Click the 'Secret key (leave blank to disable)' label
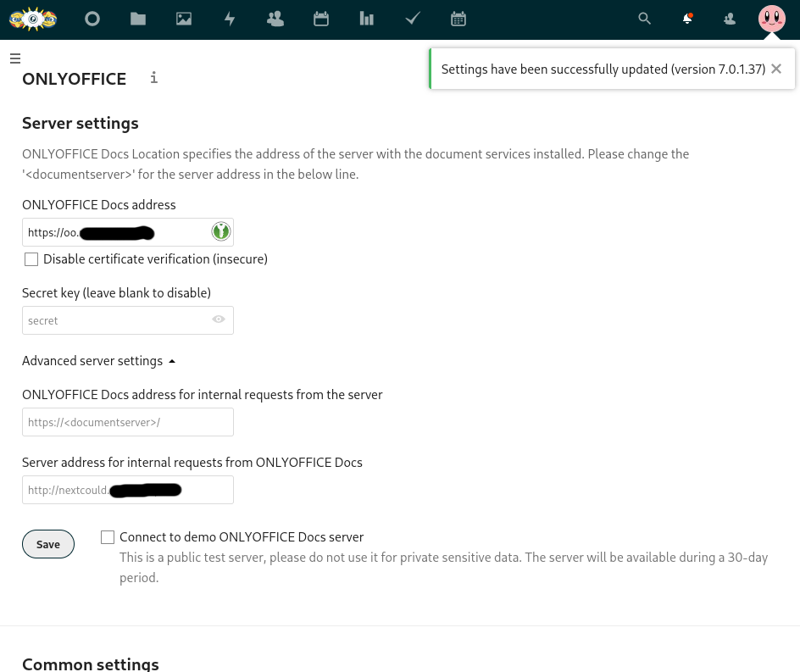This screenshot has width=800, height=672. 116,293
